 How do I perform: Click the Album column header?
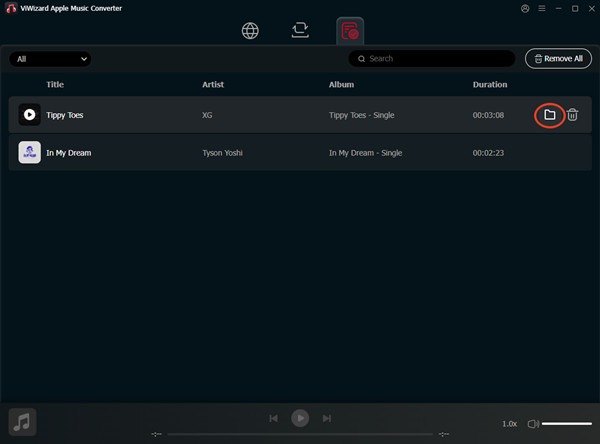[x=341, y=85]
